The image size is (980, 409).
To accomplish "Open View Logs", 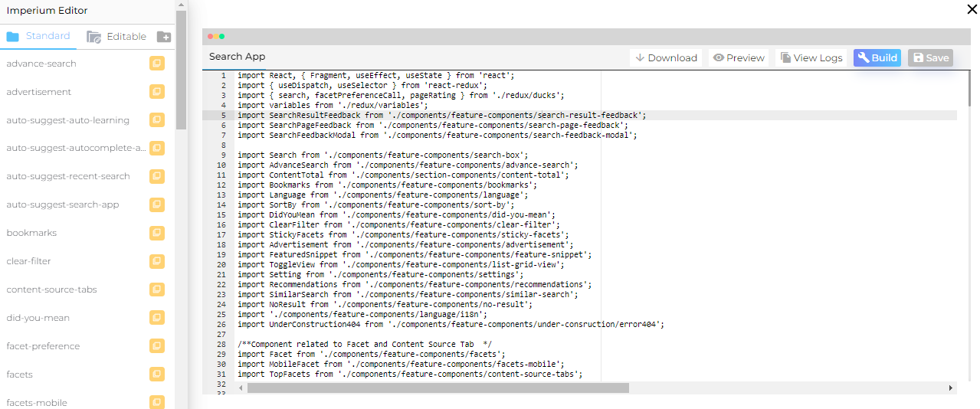I will click(811, 57).
